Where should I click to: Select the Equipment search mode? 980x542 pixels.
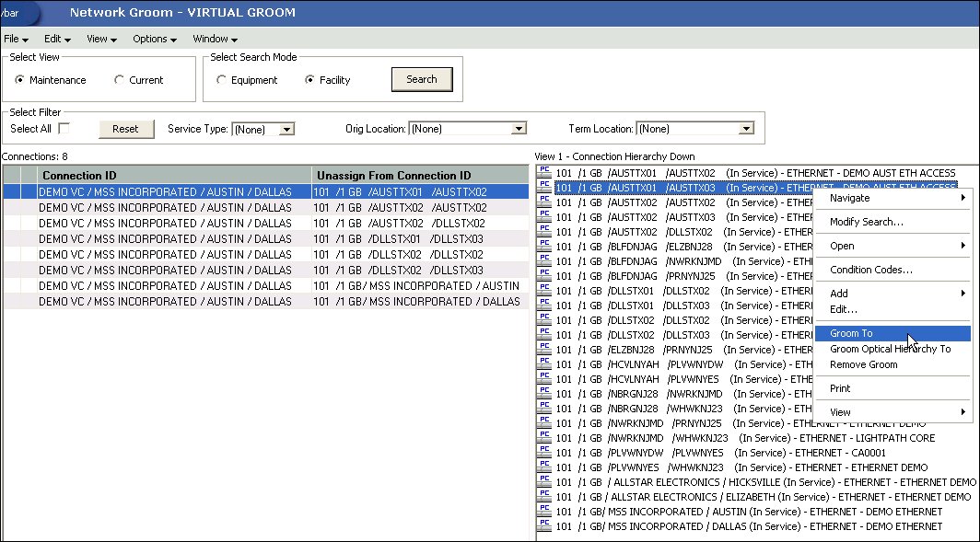pos(221,79)
